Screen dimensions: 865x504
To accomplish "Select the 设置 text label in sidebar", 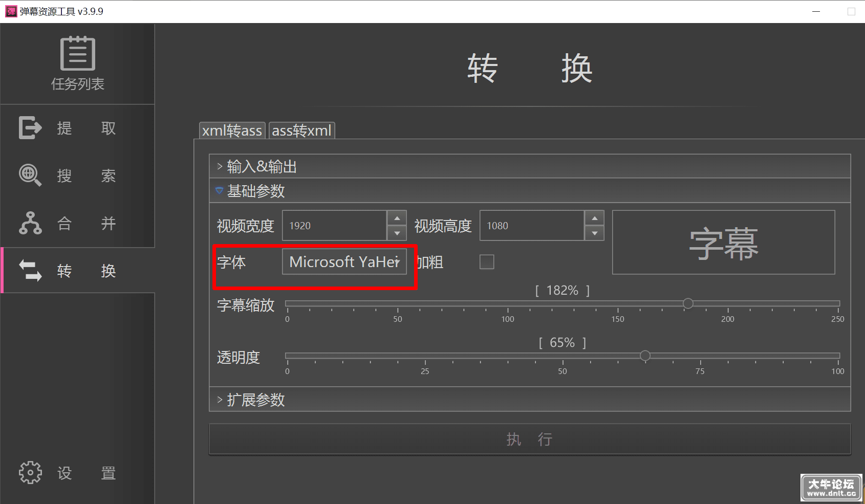I will pos(86,473).
